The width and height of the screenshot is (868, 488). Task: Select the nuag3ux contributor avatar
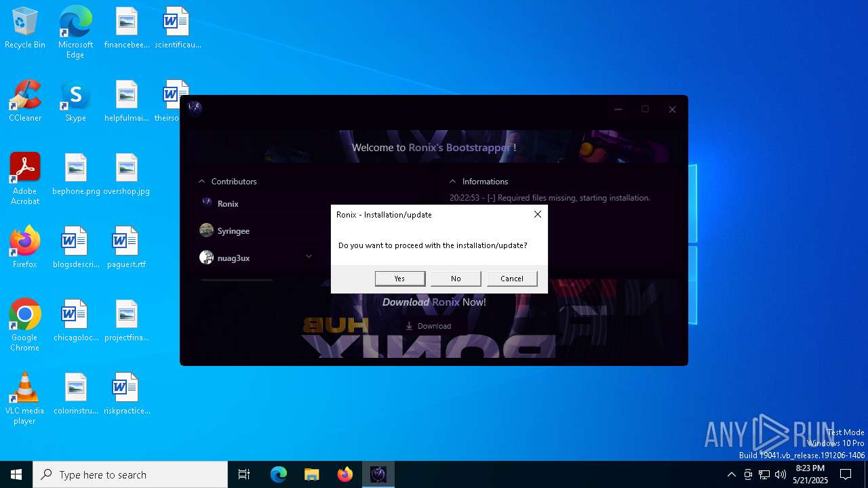click(x=207, y=258)
